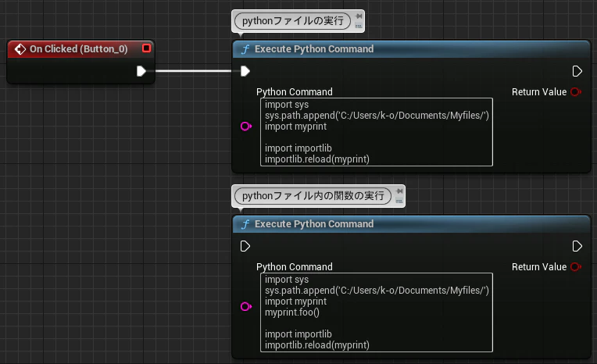Toggle bubble visibility on 'pythonファイル内の関数の実行' comment
The width and height of the screenshot is (597, 364).
coord(399,200)
